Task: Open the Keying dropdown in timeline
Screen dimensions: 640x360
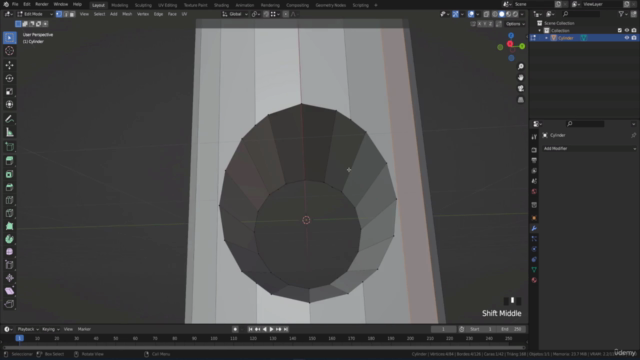Action: tap(51, 329)
